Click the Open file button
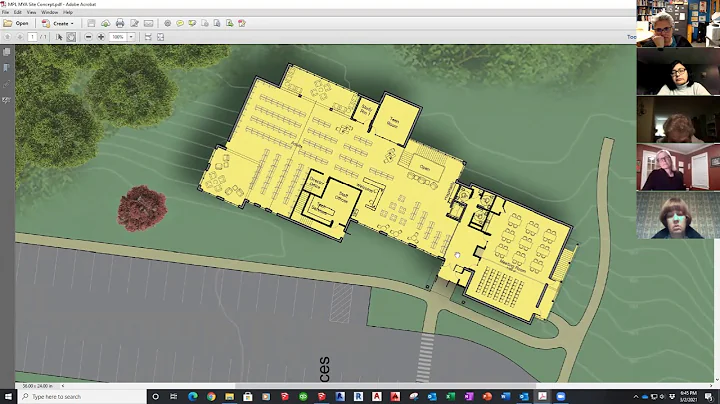This screenshot has width=720, height=404. (x=16, y=23)
